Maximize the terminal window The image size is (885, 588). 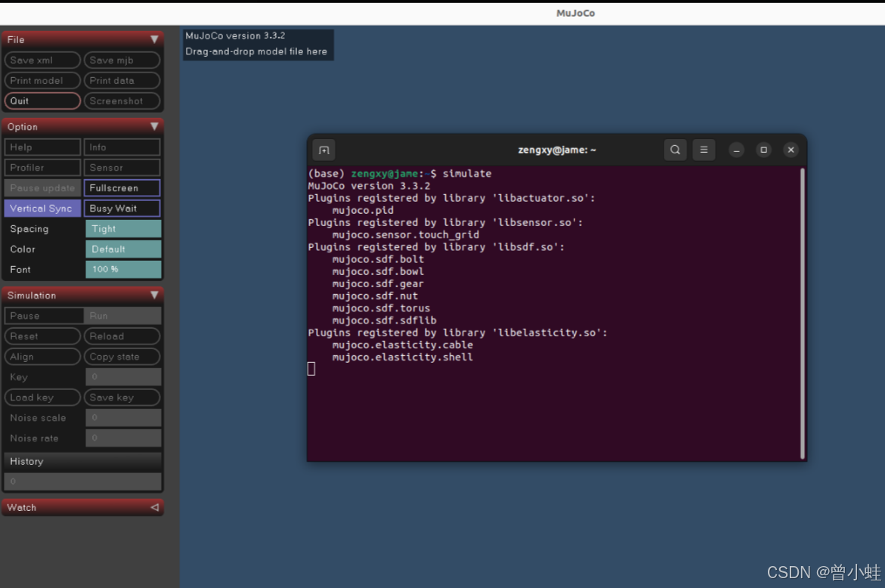coord(763,150)
